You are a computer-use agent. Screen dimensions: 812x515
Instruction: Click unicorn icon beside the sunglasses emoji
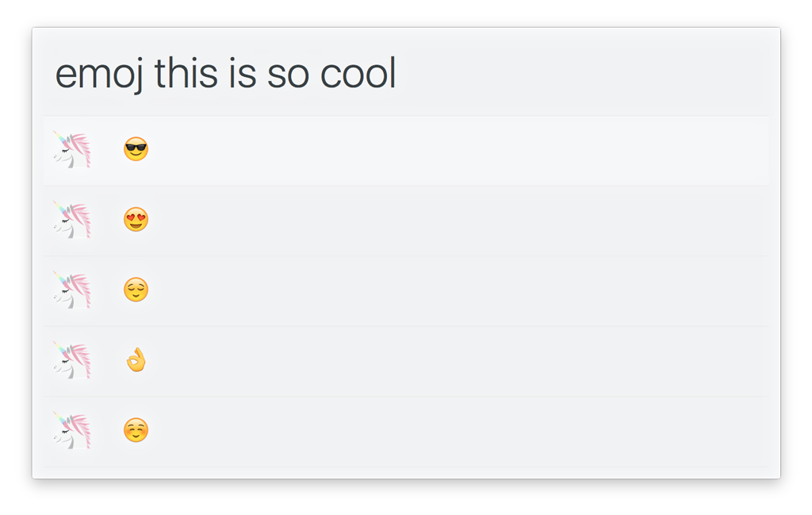point(72,150)
